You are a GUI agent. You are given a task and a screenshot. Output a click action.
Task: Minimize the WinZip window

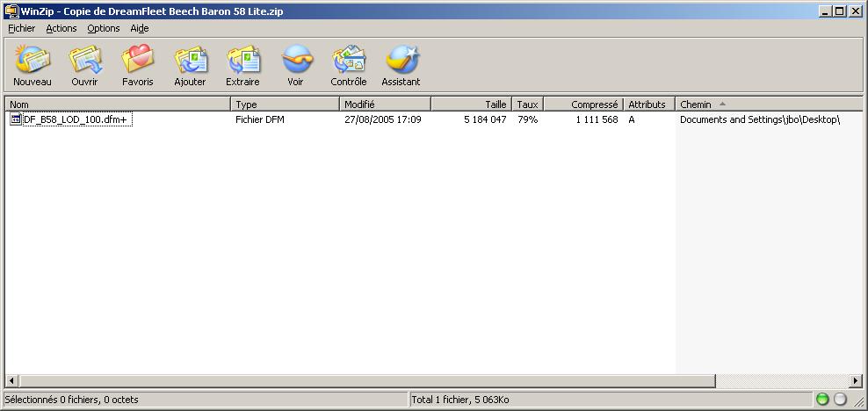[825, 11]
